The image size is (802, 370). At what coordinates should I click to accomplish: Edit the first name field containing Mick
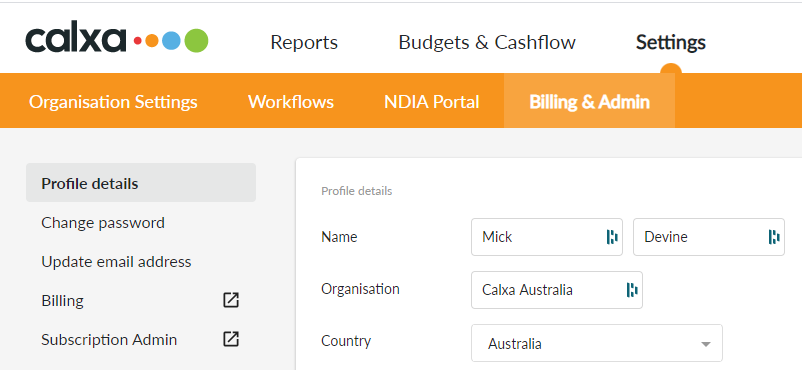[547, 237]
